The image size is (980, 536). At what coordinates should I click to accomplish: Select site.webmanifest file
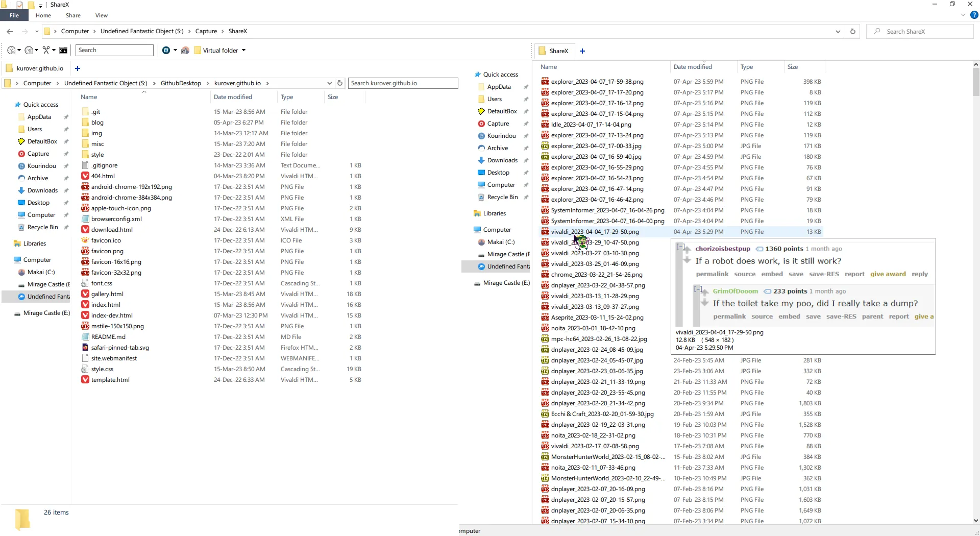pos(114,358)
